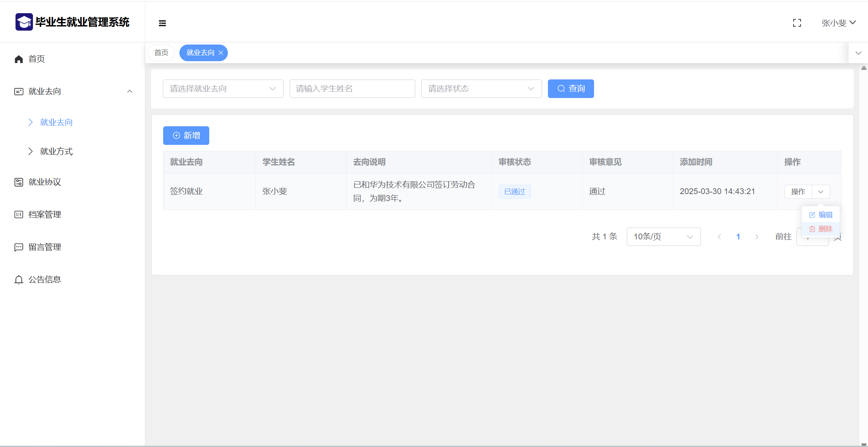Select 删除 from the operation menu
The image size is (868, 447).
tap(821, 229)
